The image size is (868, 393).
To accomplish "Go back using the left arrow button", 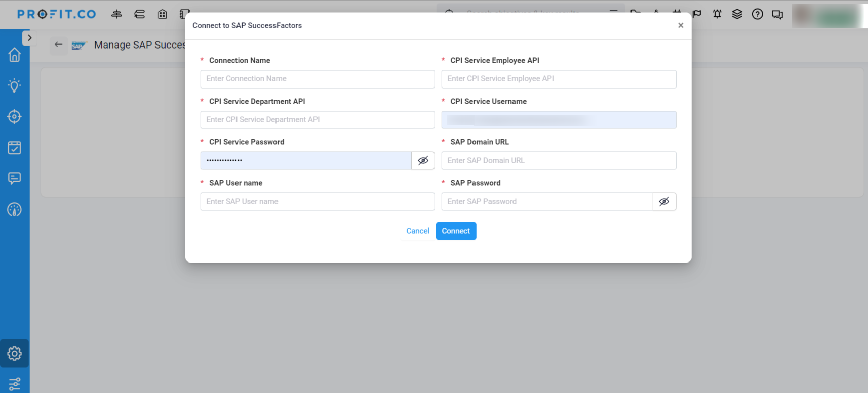I will [59, 45].
